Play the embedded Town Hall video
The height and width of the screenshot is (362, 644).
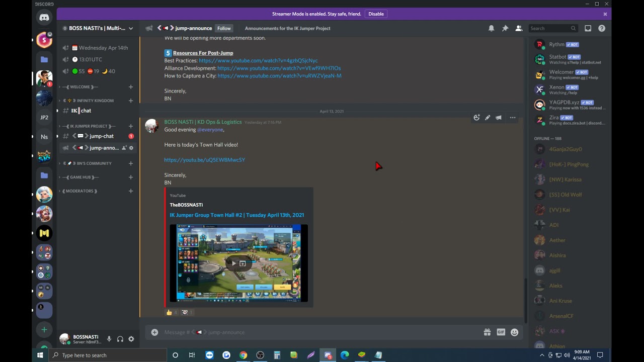(x=233, y=263)
